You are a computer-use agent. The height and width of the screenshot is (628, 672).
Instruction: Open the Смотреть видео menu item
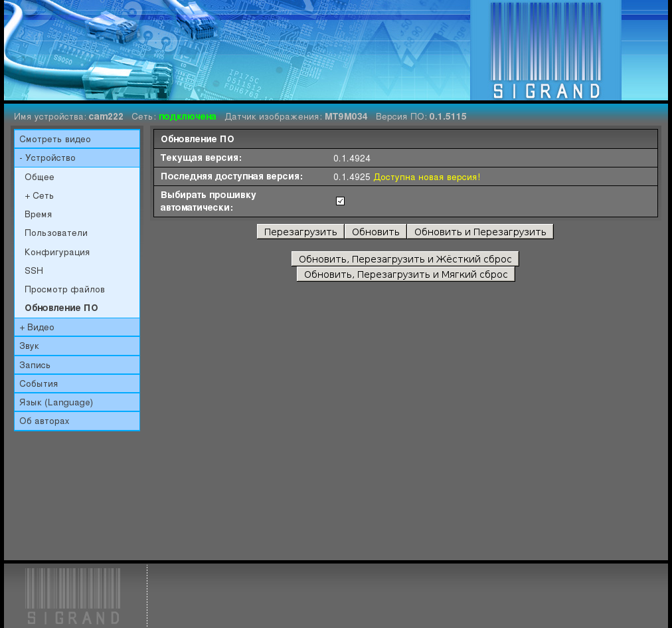[x=77, y=139]
